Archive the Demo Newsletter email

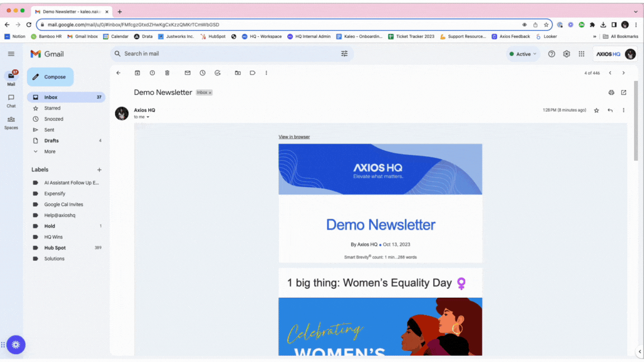point(138,73)
